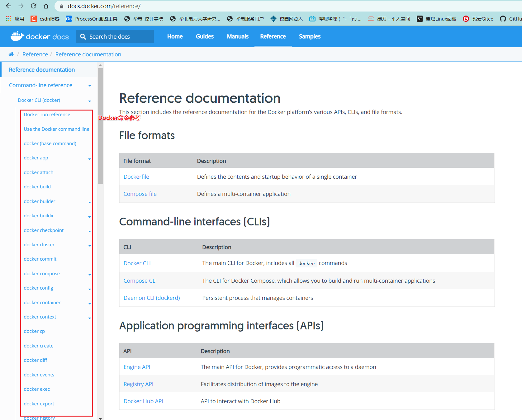Click the Engine API link

[x=137, y=367]
